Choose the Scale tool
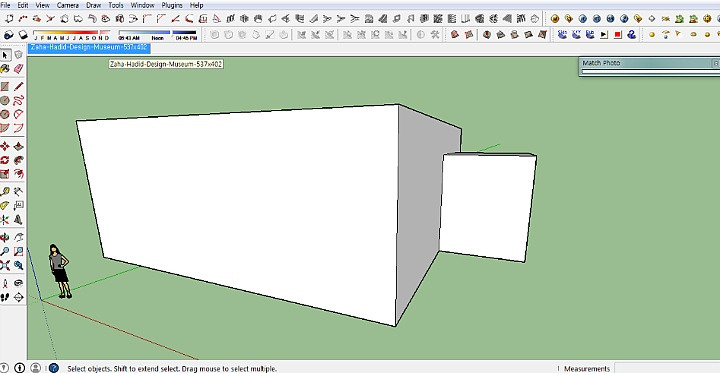 pyautogui.click(x=5, y=174)
